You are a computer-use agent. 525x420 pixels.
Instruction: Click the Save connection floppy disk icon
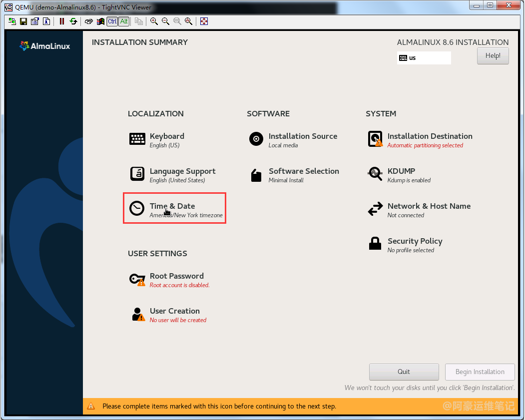point(23,21)
